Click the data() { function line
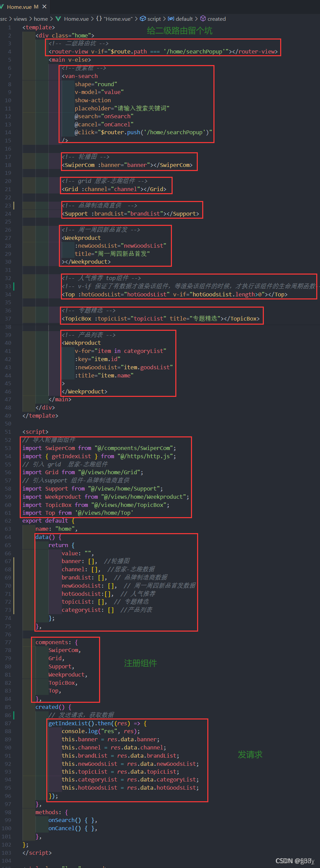 48,537
